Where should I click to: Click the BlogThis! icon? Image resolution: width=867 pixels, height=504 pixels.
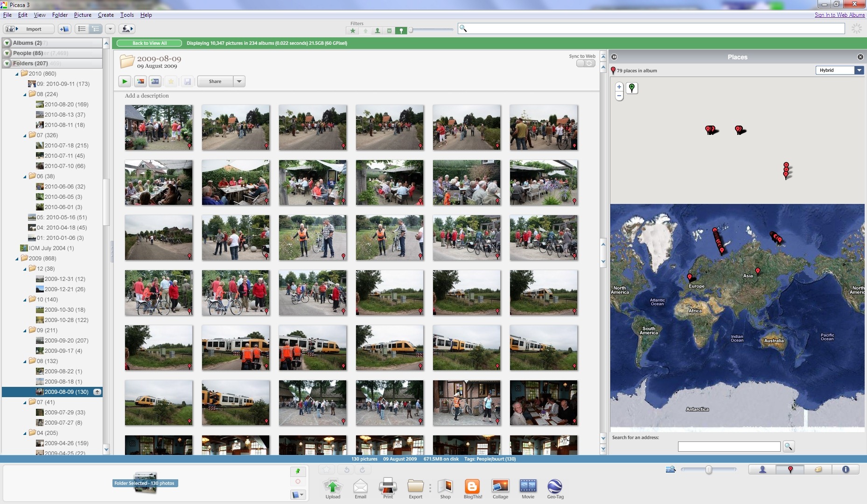coord(472,487)
